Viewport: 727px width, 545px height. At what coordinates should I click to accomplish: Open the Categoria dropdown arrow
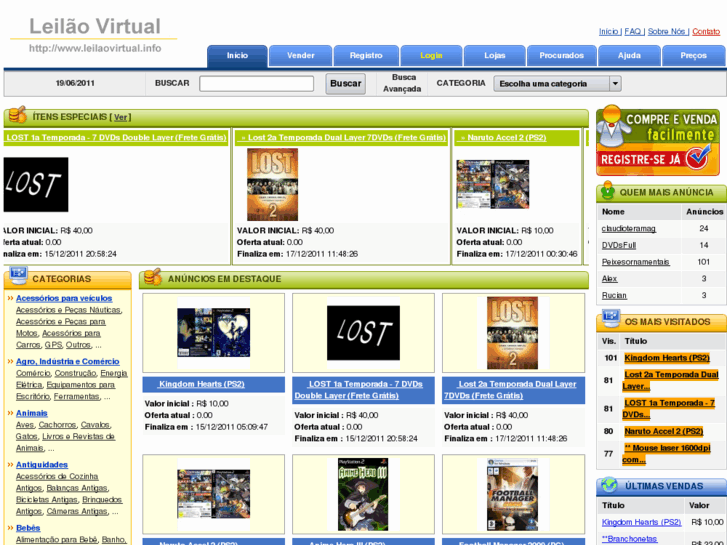[x=615, y=83]
